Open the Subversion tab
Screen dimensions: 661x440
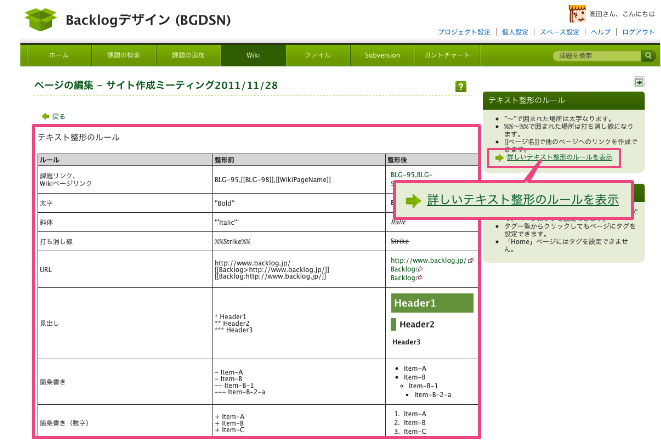click(382, 55)
